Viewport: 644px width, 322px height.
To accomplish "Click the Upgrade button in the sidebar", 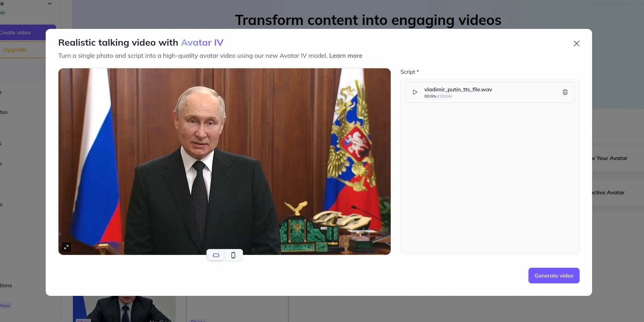I will [23, 50].
